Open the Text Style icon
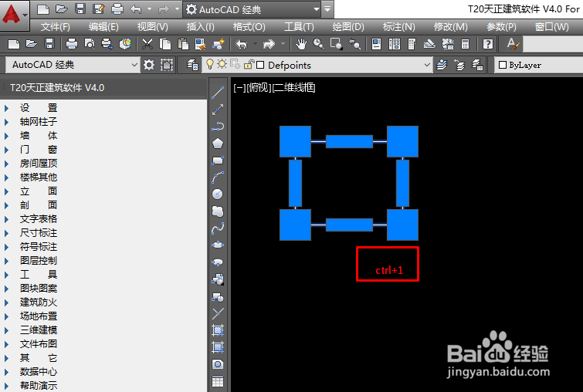 [x=513, y=44]
